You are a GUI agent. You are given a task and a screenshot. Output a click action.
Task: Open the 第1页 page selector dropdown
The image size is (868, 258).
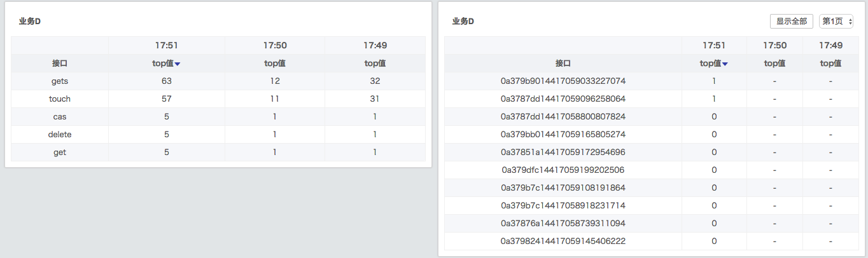(836, 21)
